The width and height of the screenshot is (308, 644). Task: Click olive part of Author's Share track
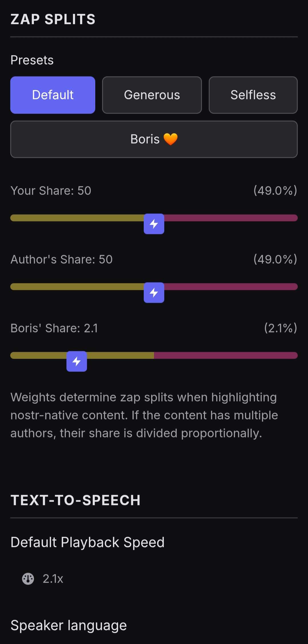77,287
